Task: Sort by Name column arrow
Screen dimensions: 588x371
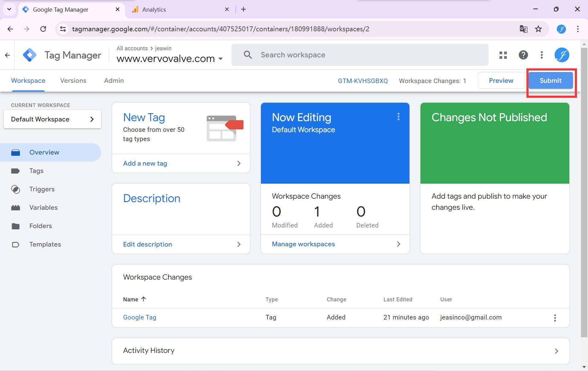Action: point(143,299)
